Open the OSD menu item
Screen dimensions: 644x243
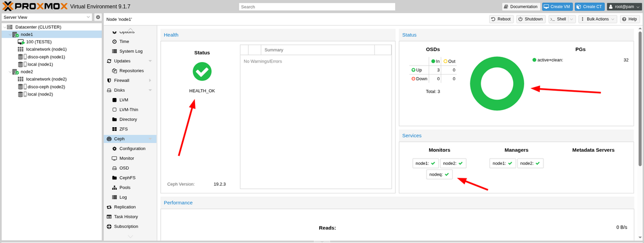pos(124,168)
